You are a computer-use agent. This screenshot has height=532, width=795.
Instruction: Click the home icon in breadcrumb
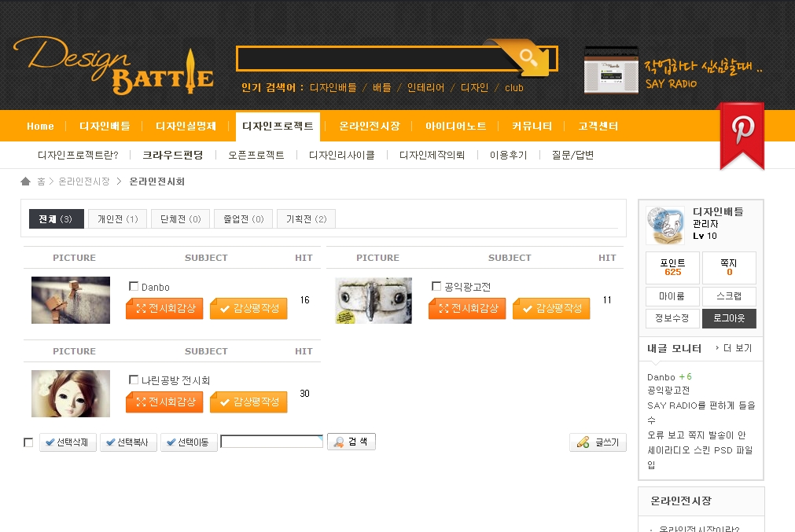click(x=26, y=182)
